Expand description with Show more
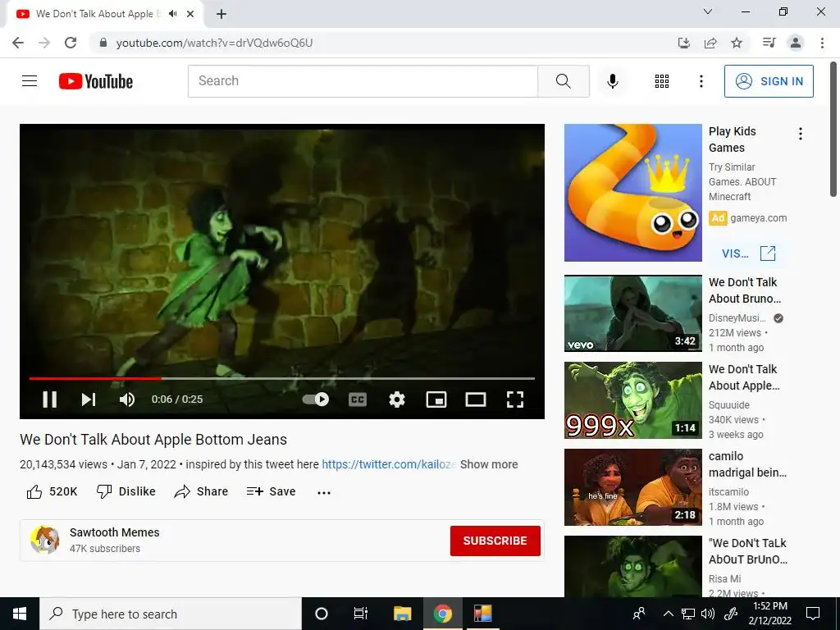 (489, 464)
